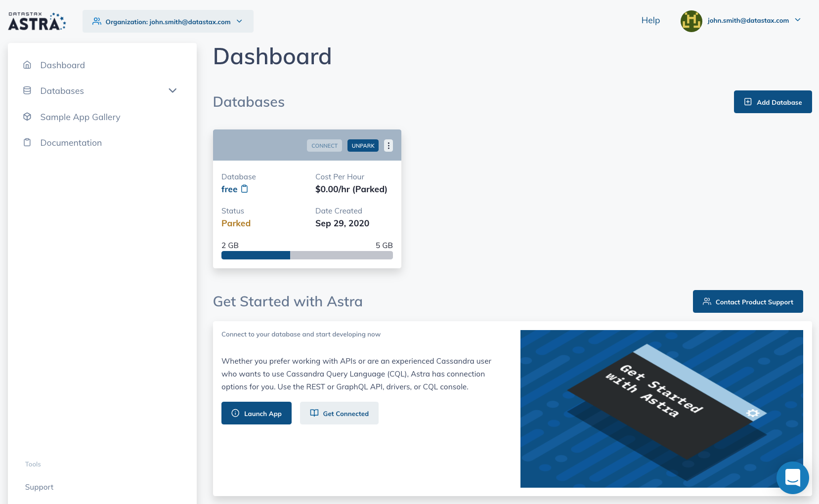Click the 2 GB storage used label
Image resolution: width=819 pixels, height=504 pixels.
pos(230,246)
